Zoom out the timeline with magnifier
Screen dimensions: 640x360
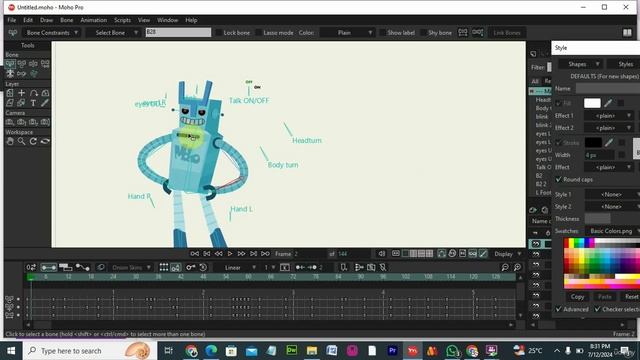[x=505, y=267]
